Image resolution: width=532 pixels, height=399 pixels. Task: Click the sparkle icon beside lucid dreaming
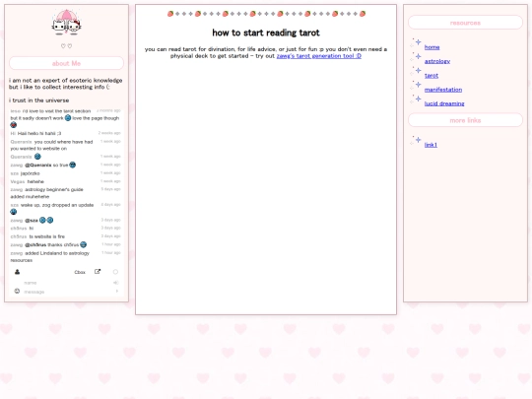(417, 100)
